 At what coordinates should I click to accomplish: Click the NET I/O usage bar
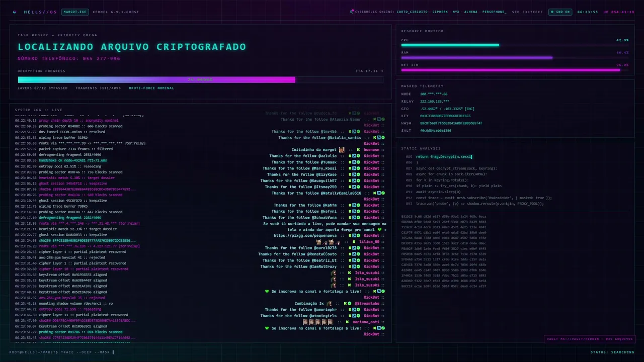pyautogui.click(x=515, y=70)
